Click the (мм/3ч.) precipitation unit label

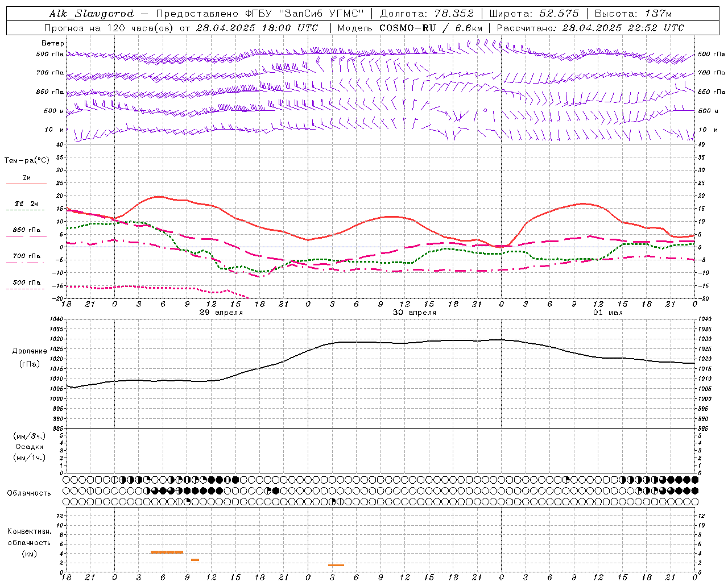[30, 436]
